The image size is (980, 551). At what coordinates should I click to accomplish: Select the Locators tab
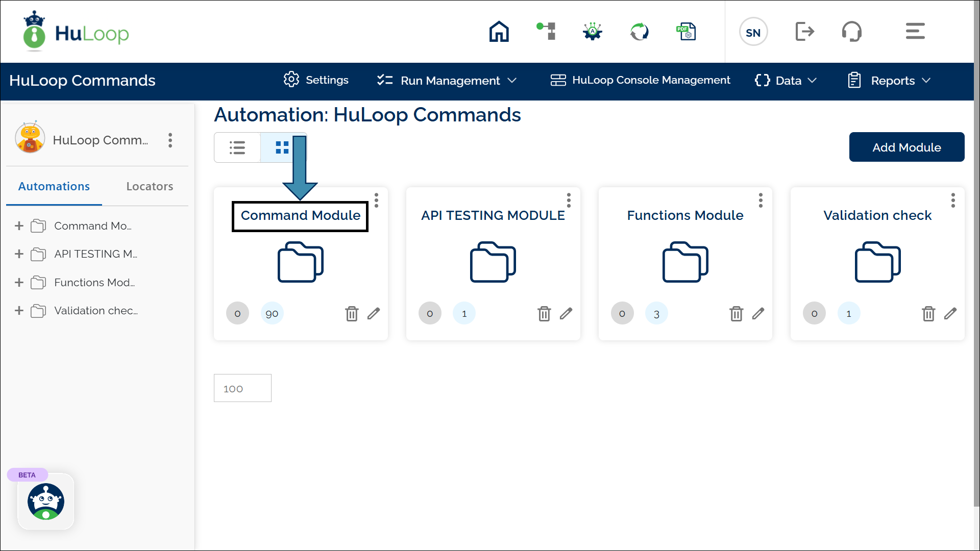[x=150, y=187]
